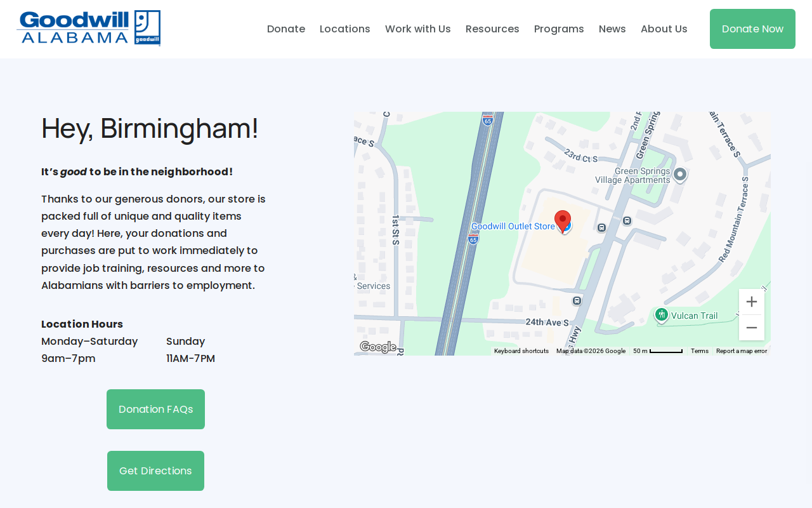Zoom in on the map
This screenshot has width=812, height=508.
click(x=752, y=302)
